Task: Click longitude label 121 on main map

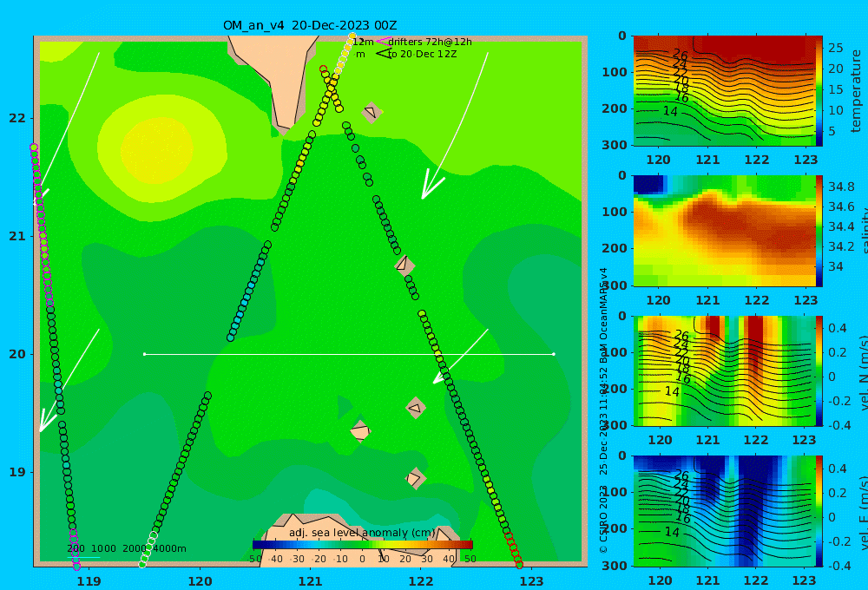Action: [310, 580]
